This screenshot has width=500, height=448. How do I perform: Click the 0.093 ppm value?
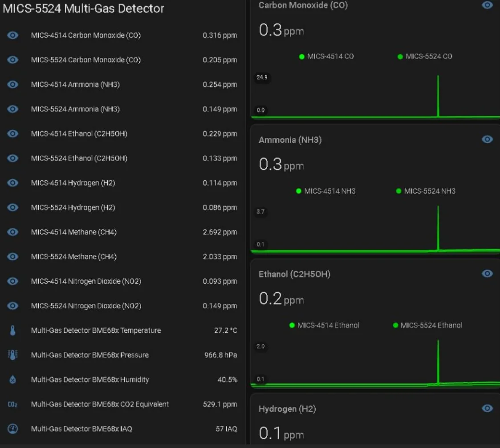point(220,281)
